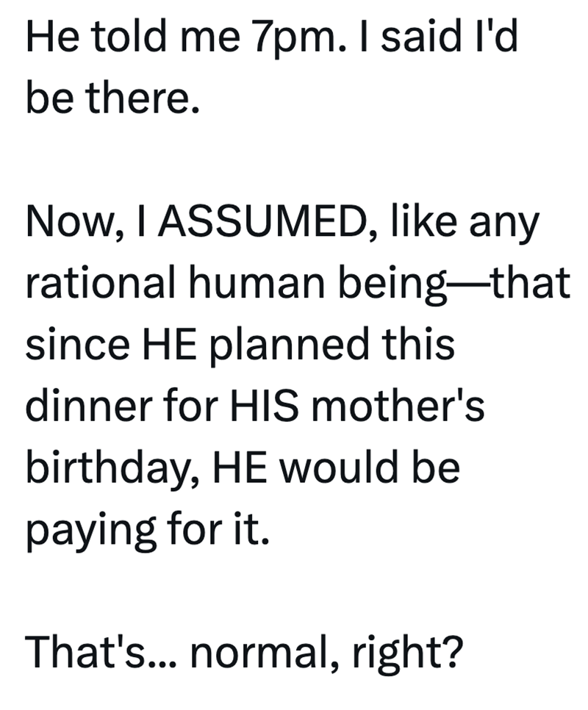
Task: Click the words 'be there.'
Action: [x=112, y=101]
